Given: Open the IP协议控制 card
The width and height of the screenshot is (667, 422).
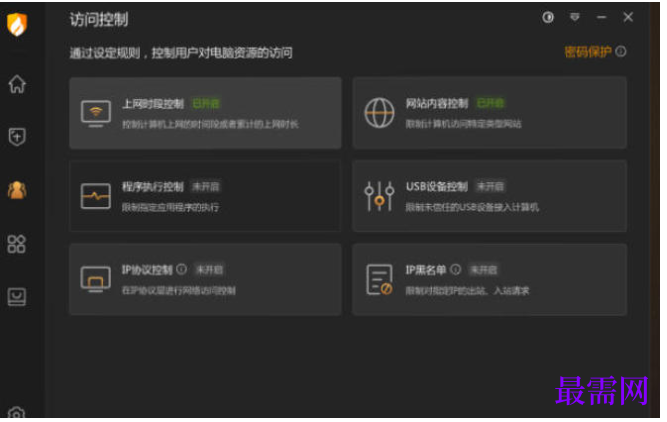Looking at the screenshot, I should (x=205, y=279).
